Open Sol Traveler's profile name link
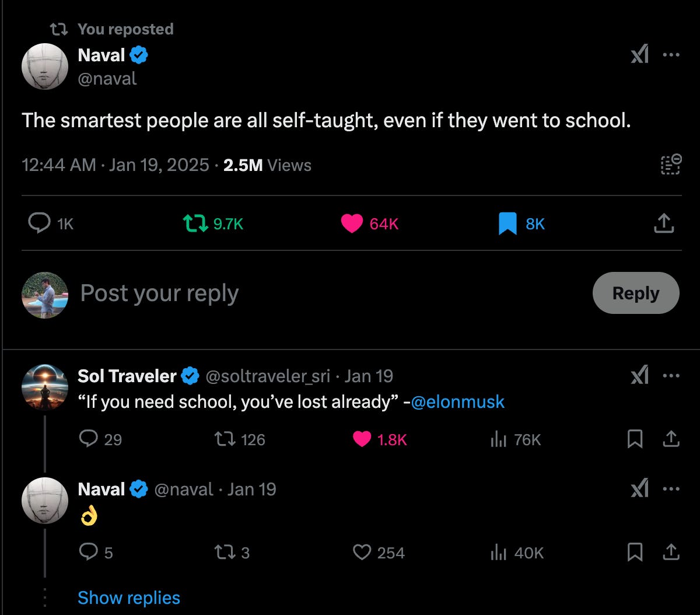This screenshot has width=700, height=615. tap(127, 376)
